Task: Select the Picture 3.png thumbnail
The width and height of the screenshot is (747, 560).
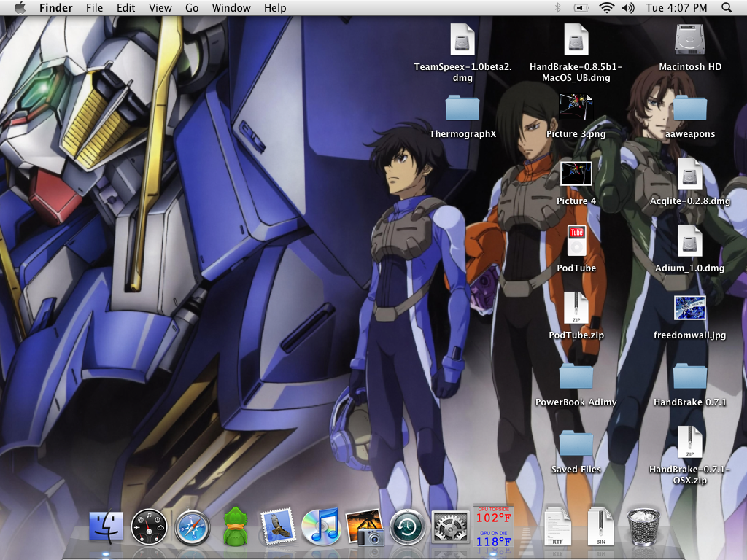Action: click(576, 106)
